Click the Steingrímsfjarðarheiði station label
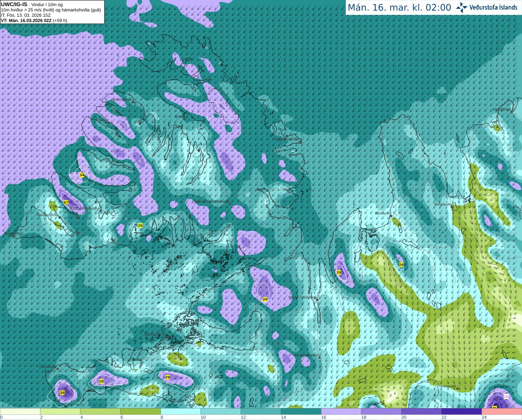Image resolution: width=522 pixels, height=420 pixels. 211,201
